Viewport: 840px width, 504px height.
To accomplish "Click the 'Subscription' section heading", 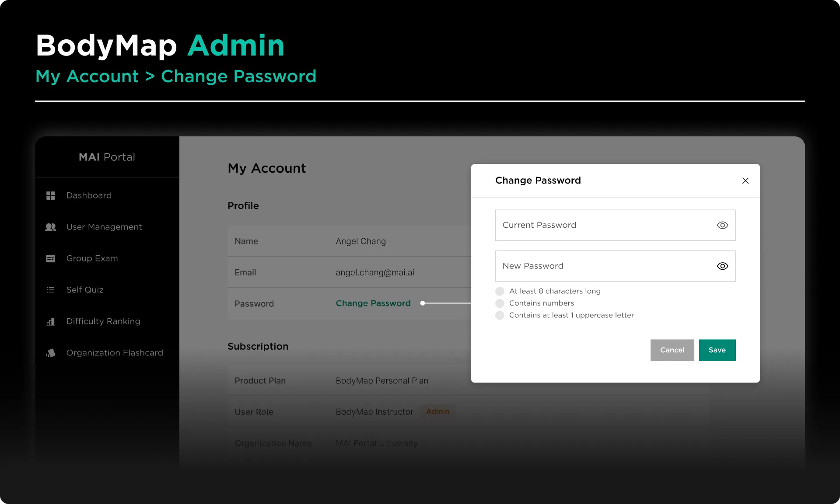I will [x=258, y=346].
